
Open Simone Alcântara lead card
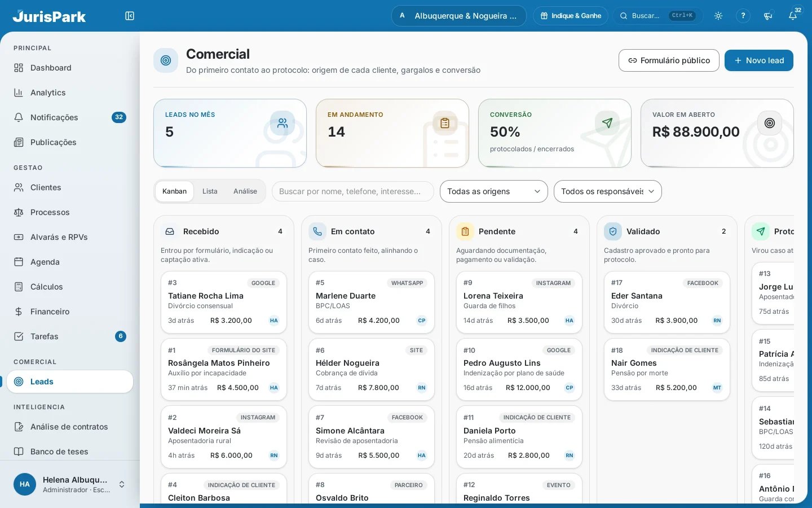(x=372, y=437)
